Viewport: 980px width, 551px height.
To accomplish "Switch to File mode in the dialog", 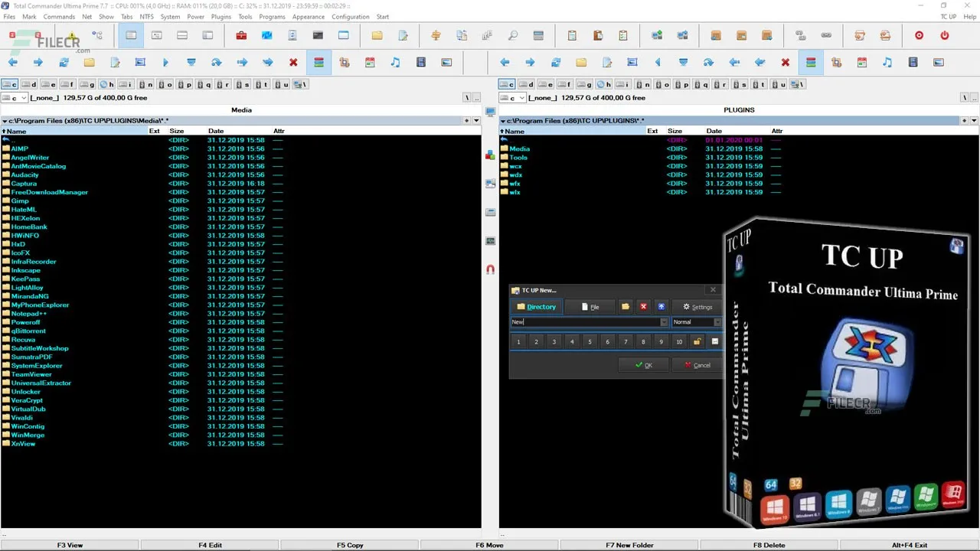I will tap(590, 307).
